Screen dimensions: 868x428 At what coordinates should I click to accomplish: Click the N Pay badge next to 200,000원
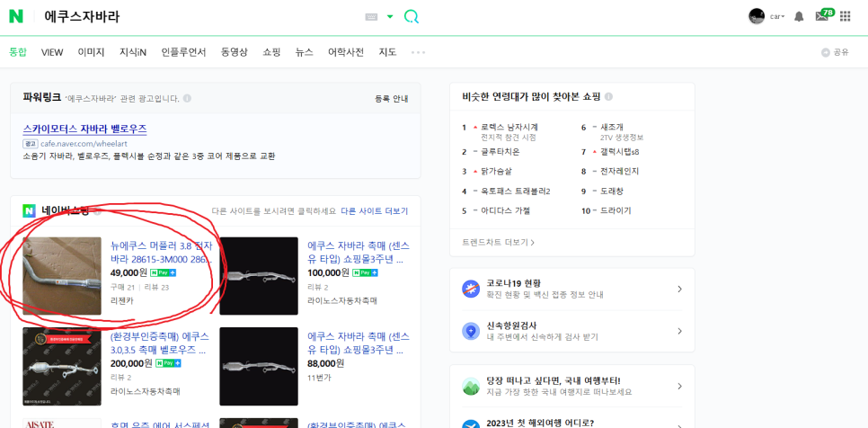[x=168, y=364]
